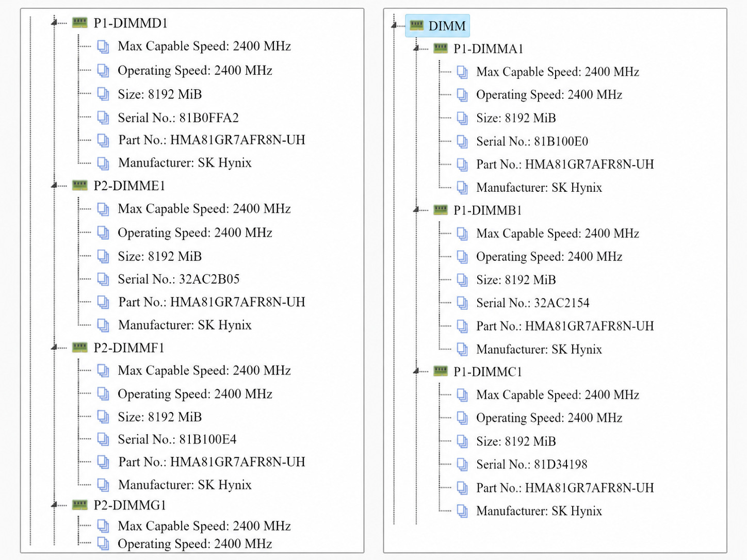
Task: Collapse the P1-DIMMB1 tree node
Action: 416,209
